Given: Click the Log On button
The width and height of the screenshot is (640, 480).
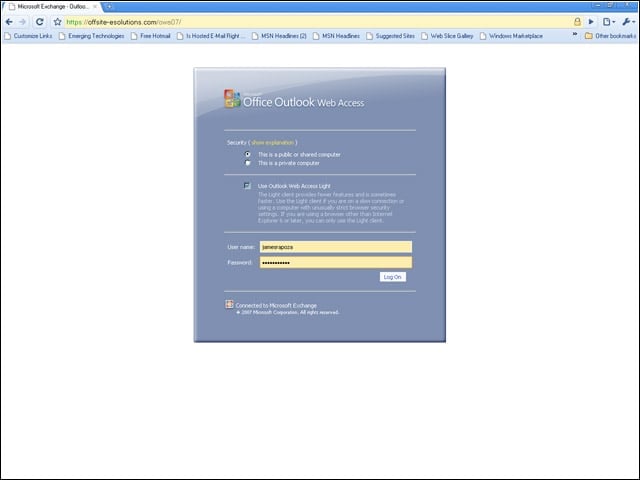Looking at the screenshot, I should tap(393, 277).
